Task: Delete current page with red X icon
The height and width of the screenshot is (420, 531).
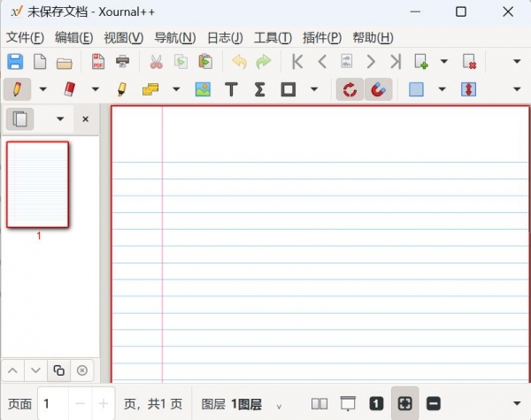Action: point(469,62)
